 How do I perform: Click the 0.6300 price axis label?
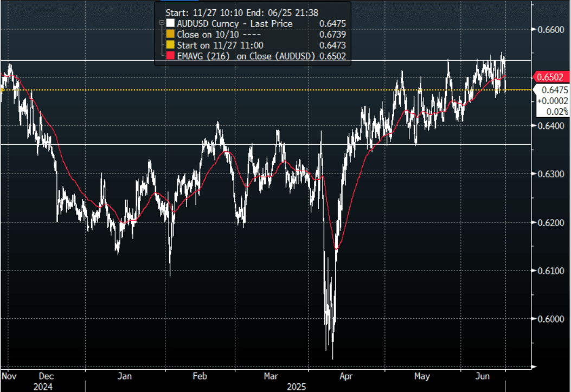(551, 174)
